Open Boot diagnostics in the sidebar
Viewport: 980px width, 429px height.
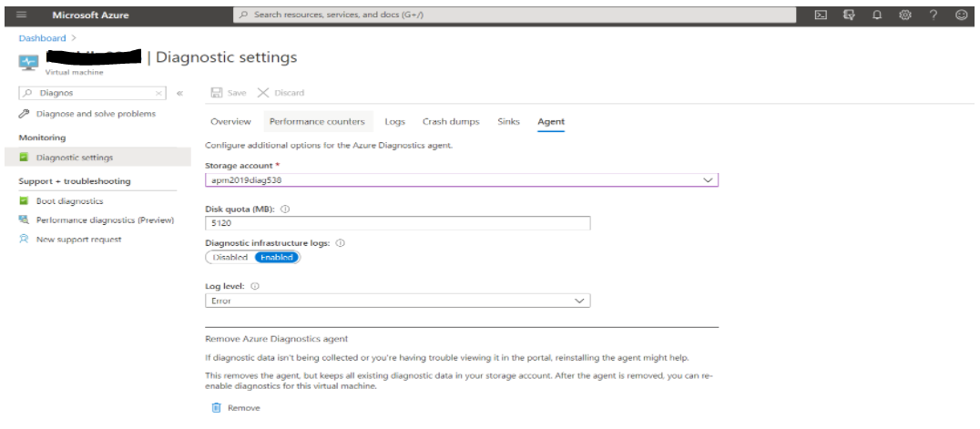coord(70,201)
